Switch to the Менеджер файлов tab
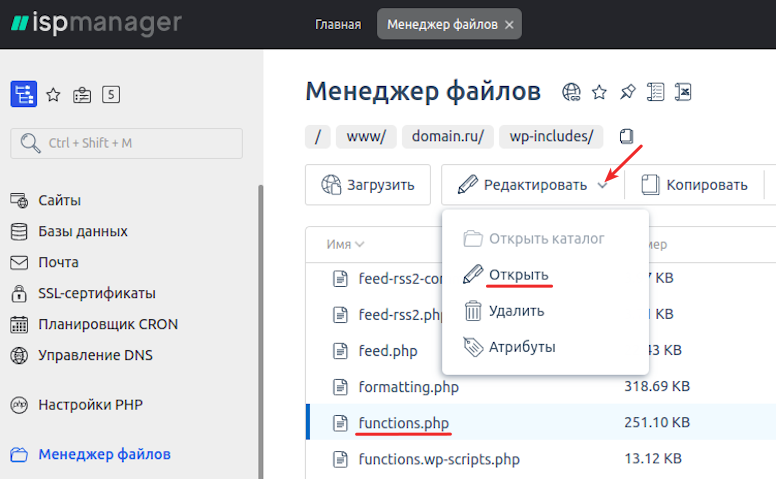 (442, 24)
